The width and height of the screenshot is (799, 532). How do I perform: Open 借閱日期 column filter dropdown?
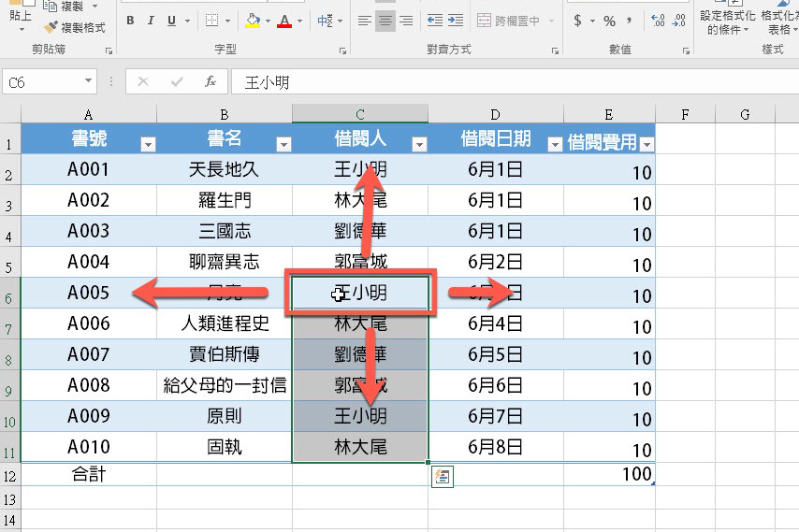(x=555, y=145)
